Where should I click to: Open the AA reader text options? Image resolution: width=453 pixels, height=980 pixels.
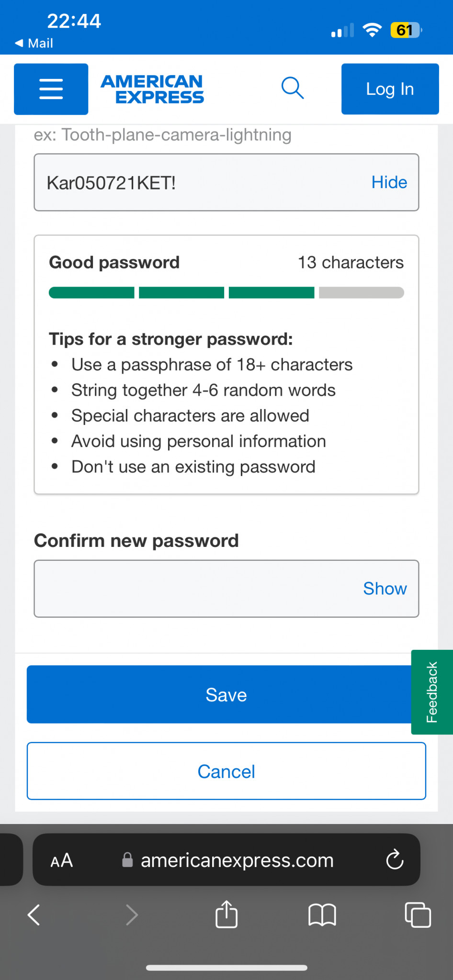coord(62,860)
